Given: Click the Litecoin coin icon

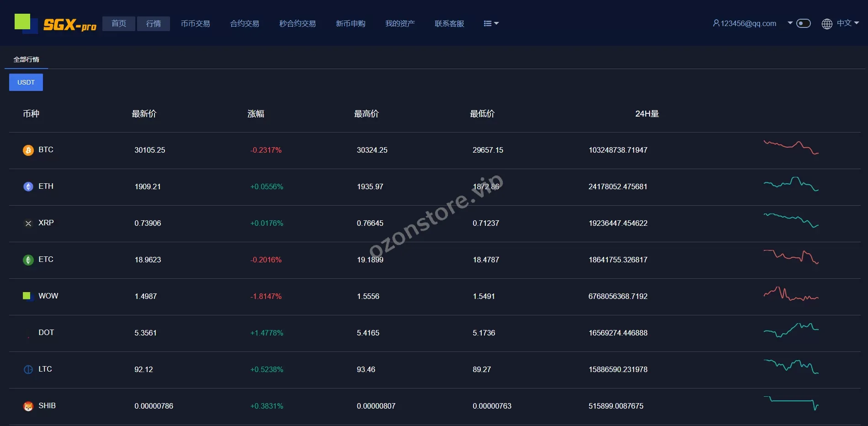Looking at the screenshot, I should point(28,370).
